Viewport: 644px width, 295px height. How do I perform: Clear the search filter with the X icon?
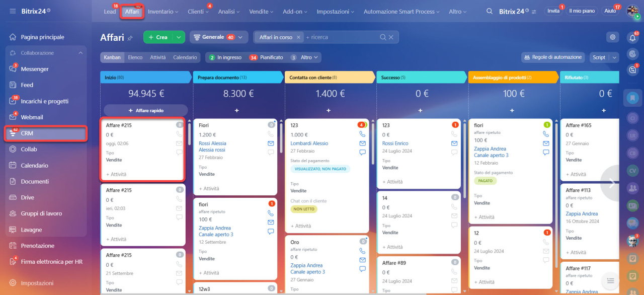click(x=391, y=37)
